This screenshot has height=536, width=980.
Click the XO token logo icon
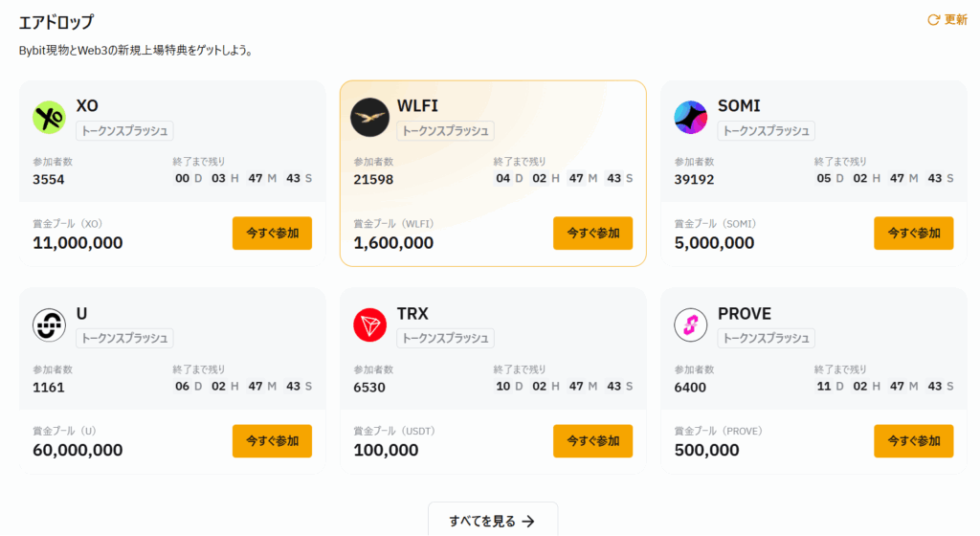pyautogui.click(x=49, y=118)
